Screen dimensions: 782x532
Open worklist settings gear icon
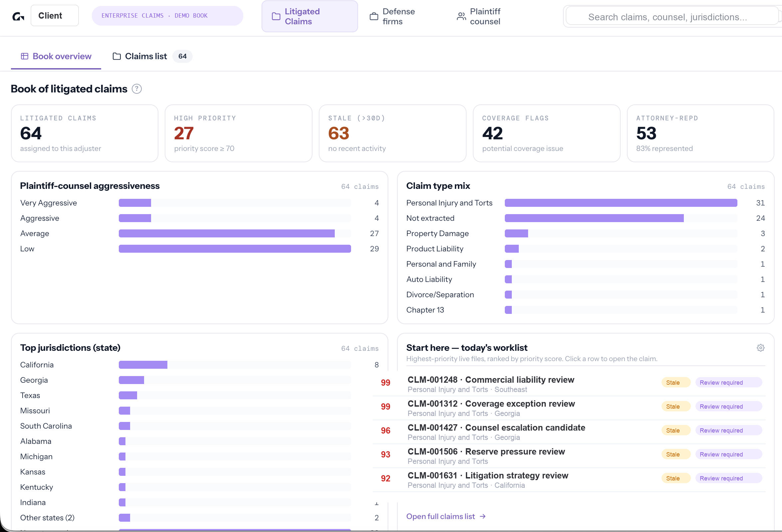coord(760,348)
